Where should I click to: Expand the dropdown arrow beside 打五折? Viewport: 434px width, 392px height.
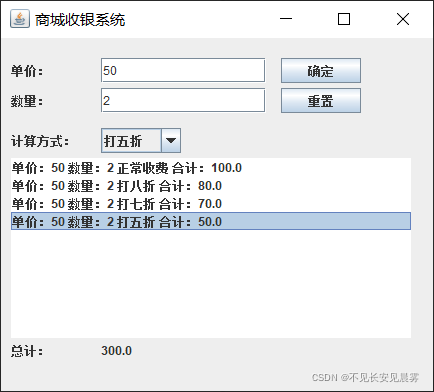click(171, 141)
